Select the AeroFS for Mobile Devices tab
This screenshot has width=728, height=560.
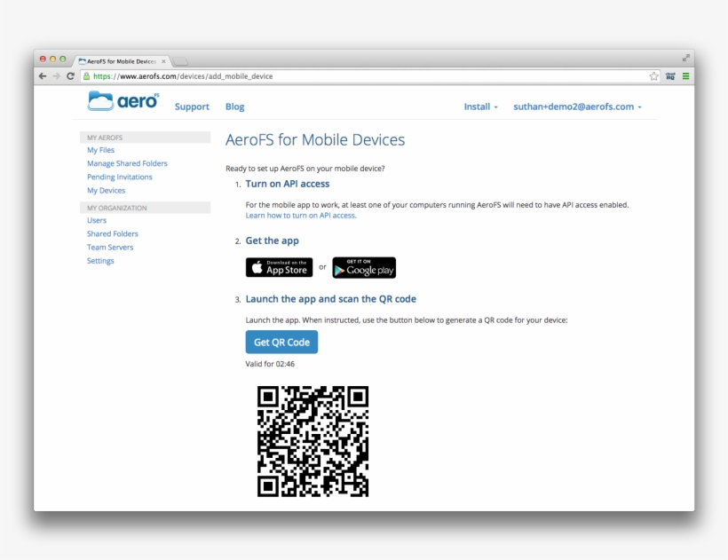pyautogui.click(x=122, y=61)
